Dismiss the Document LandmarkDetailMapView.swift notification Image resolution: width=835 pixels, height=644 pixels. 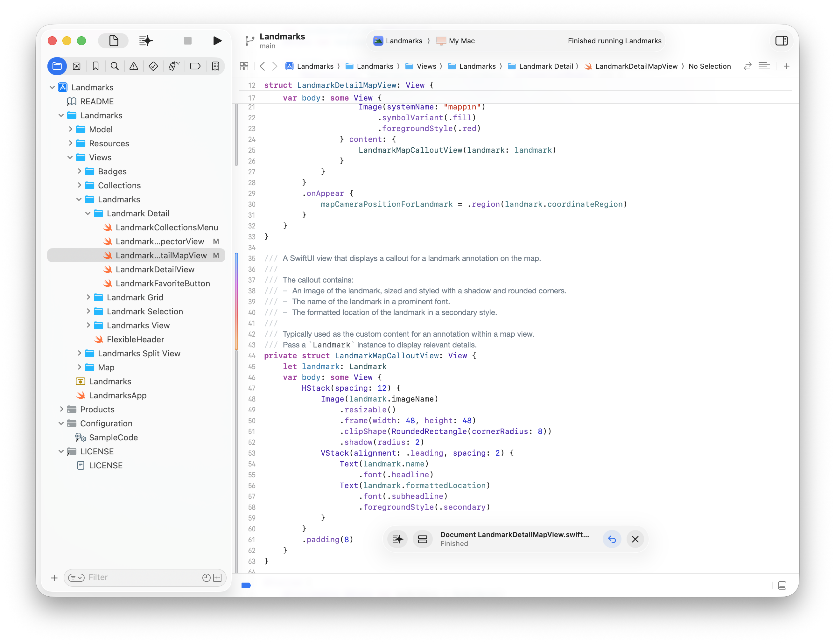tap(635, 539)
